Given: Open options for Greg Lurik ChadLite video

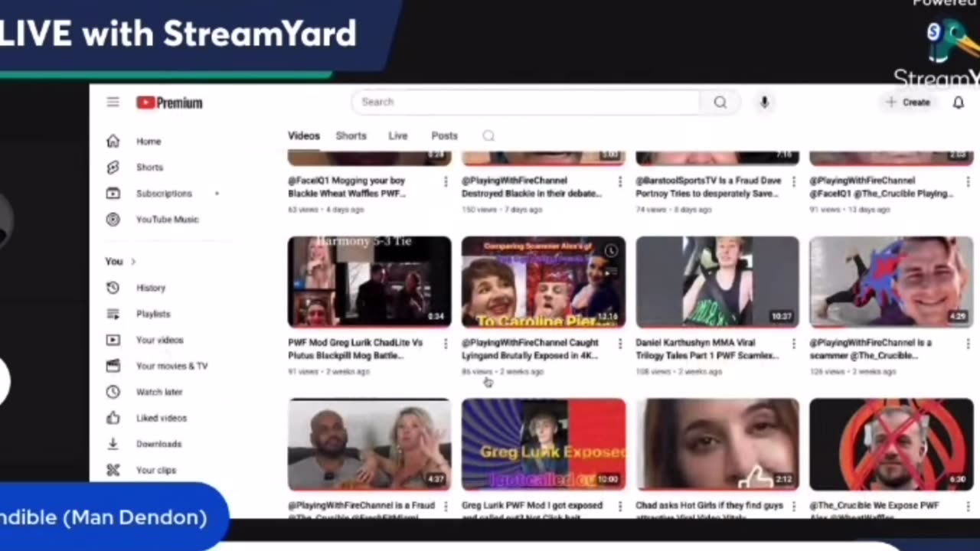Looking at the screenshot, I should 446,344.
